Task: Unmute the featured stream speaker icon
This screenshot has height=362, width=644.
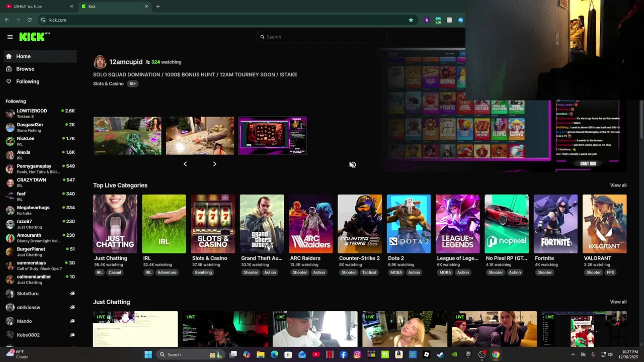Action: pyautogui.click(x=353, y=165)
